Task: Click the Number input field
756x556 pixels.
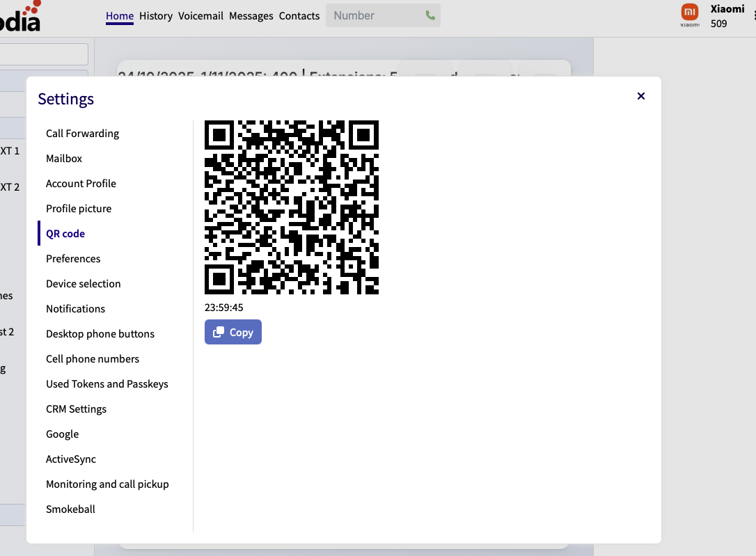Action: 376,15
